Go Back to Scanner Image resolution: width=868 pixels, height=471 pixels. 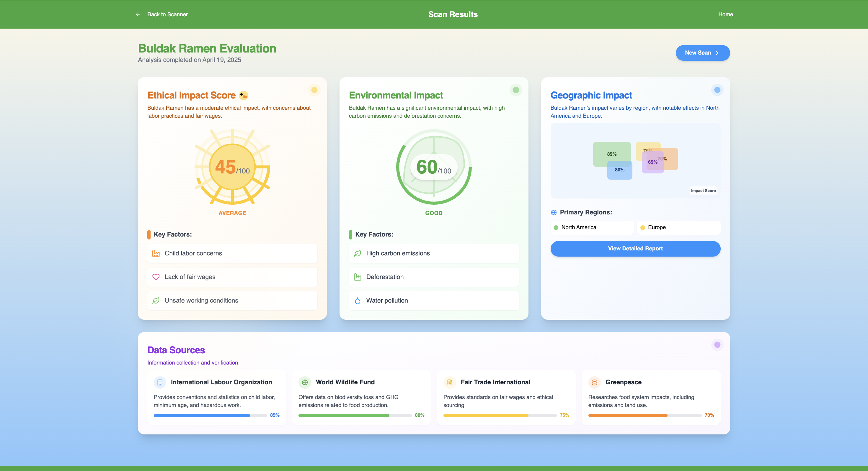[x=167, y=14]
